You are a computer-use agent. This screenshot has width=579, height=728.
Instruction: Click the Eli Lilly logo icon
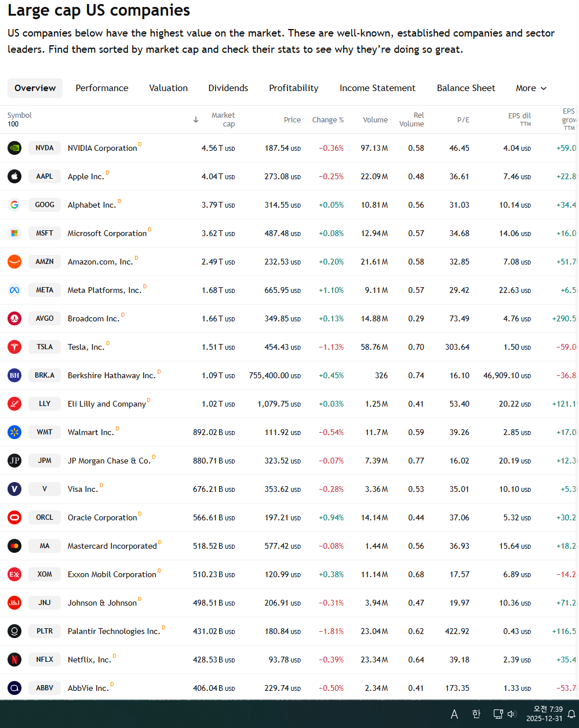[x=14, y=404]
